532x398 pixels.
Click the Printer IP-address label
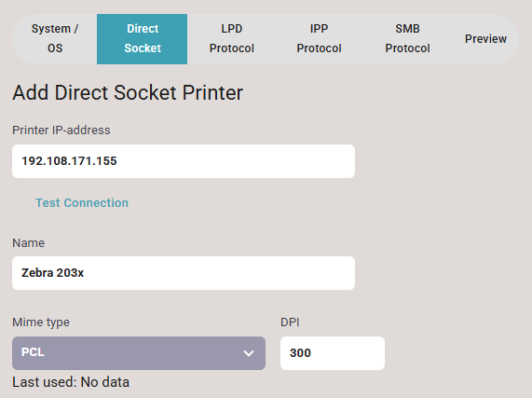pyautogui.click(x=61, y=130)
